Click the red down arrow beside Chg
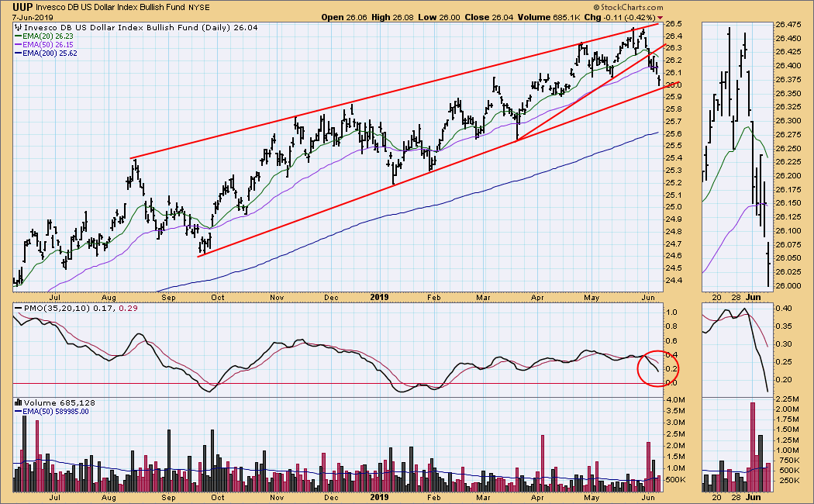The width and height of the screenshot is (814, 504). tap(660, 18)
